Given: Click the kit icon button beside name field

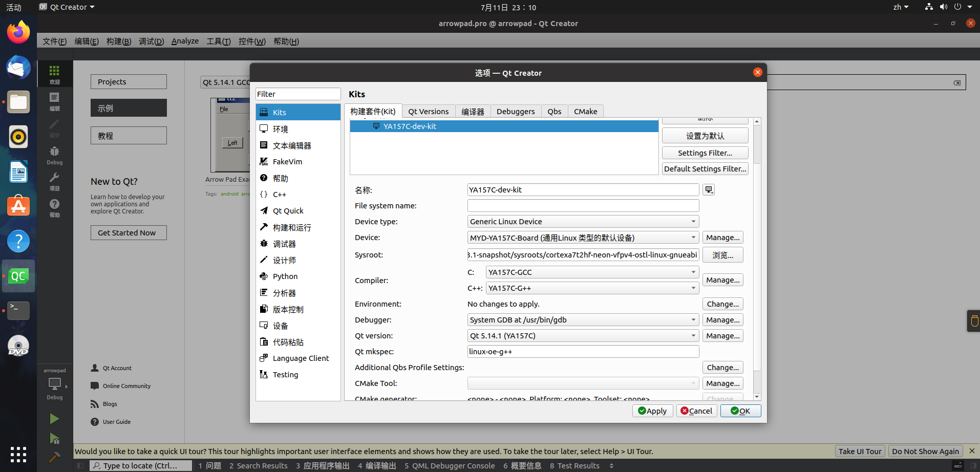Looking at the screenshot, I should pyautogui.click(x=709, y=190).
